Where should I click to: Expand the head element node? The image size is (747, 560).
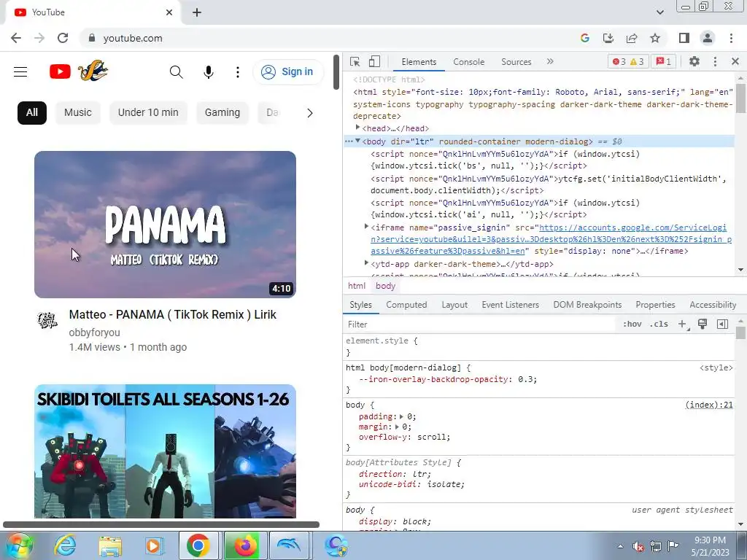coord(357,127)
